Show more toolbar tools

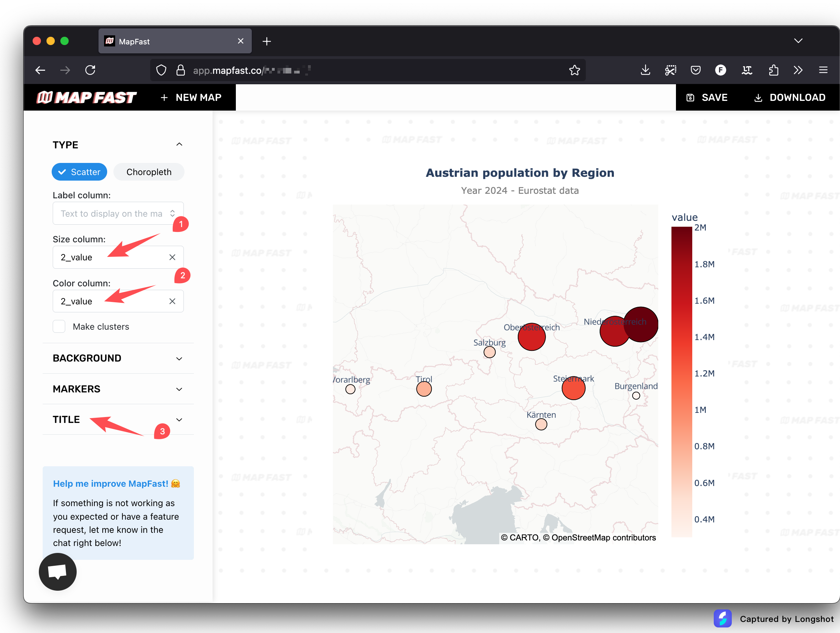point(798,70)
